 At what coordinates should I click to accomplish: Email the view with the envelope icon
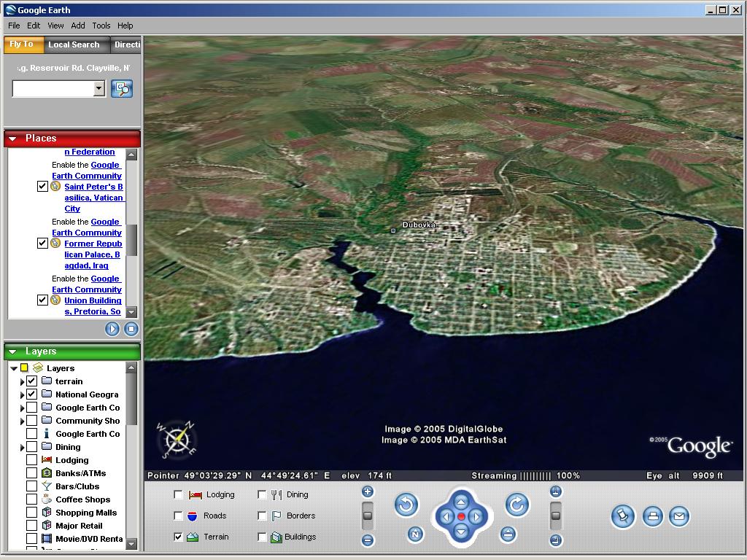[x=679, y=516]
